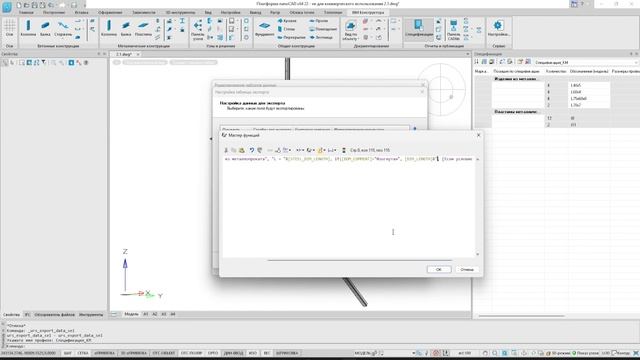Click scroll-down arrow in Мастер функций editor

click(x=478, y=254)
